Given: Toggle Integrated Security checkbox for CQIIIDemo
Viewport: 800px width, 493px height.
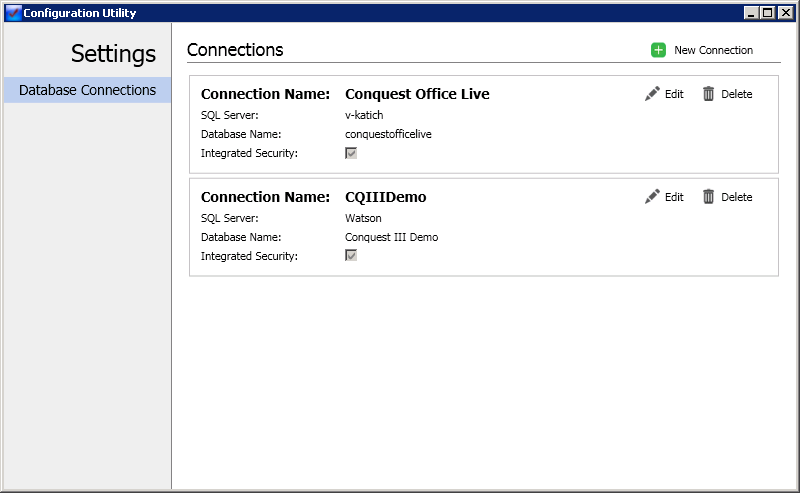Looking at the screenshot, I should click(x=351, y=255).
